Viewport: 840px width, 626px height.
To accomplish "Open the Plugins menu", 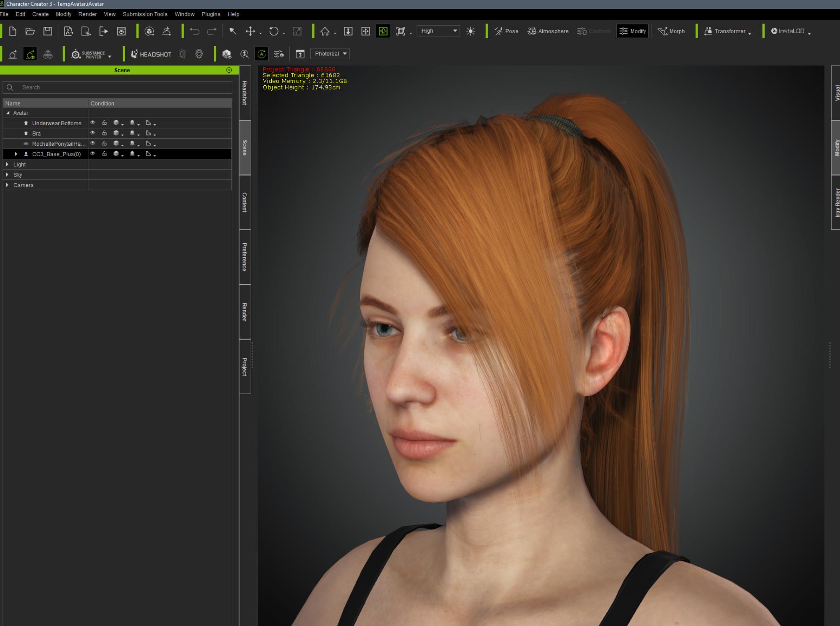I will [211, 14].
